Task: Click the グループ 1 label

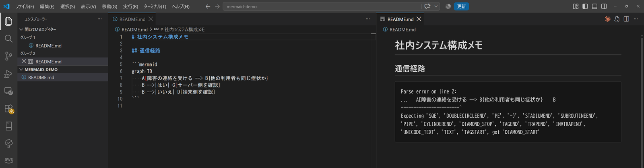Action: tap(28, 37)
